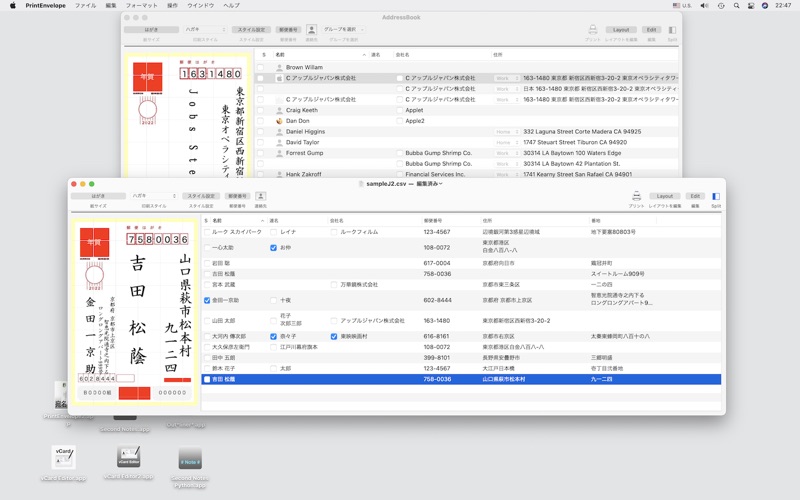The width and height of the screenshot is (800, 500).
Task: Click the Time Machine clock icon in menu bar
Action: coord(720,6)
